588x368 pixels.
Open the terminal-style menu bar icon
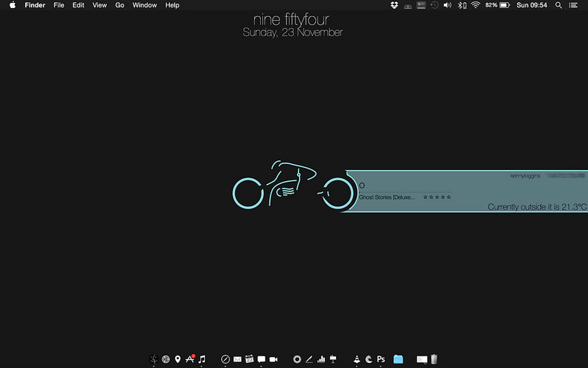421,5
